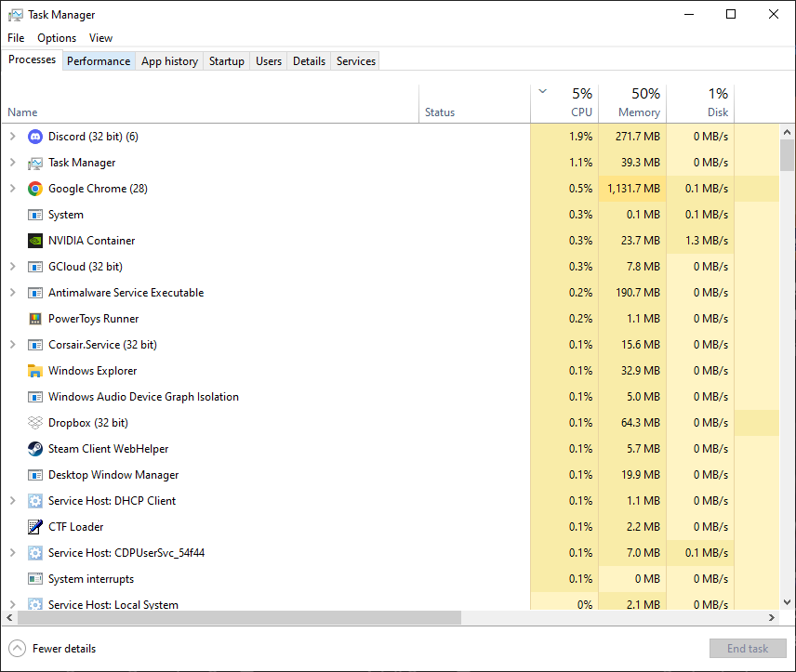Click the Google Chrome icon
796x672 pixels.
tap(35, 189)
